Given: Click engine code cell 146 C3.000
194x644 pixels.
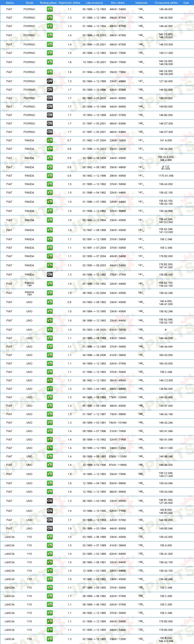Looking at the screenshot, I should point(166,380).
